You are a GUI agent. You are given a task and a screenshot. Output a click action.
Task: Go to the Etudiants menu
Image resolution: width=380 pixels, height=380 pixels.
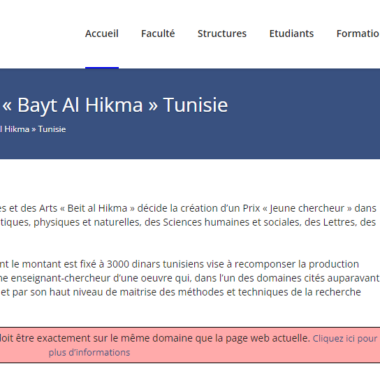click(291, 34)
